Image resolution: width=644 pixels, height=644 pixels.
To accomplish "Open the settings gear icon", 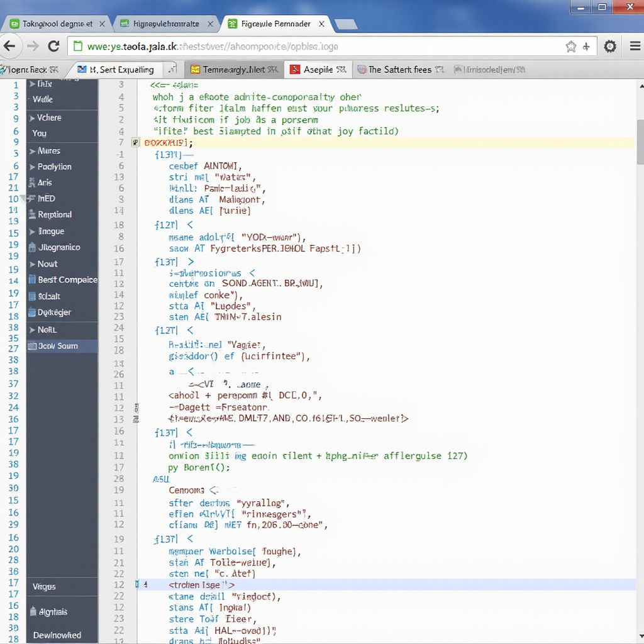I will point(609,47).
